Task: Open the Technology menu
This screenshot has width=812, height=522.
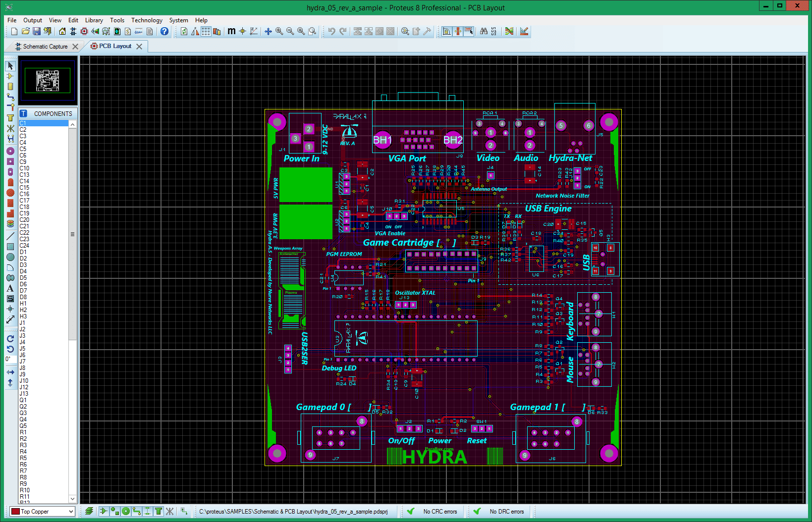Action: (147, 20)
